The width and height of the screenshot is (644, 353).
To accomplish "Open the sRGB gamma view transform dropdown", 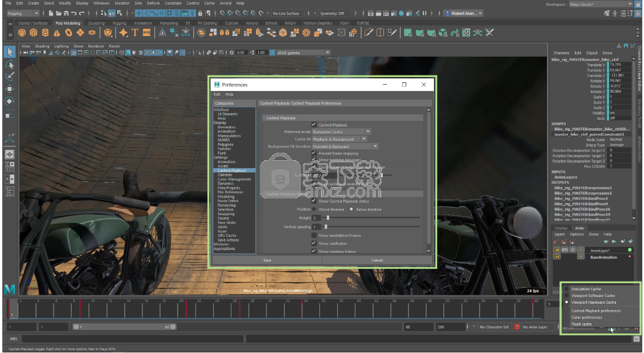I will click(x=303, y=53).
